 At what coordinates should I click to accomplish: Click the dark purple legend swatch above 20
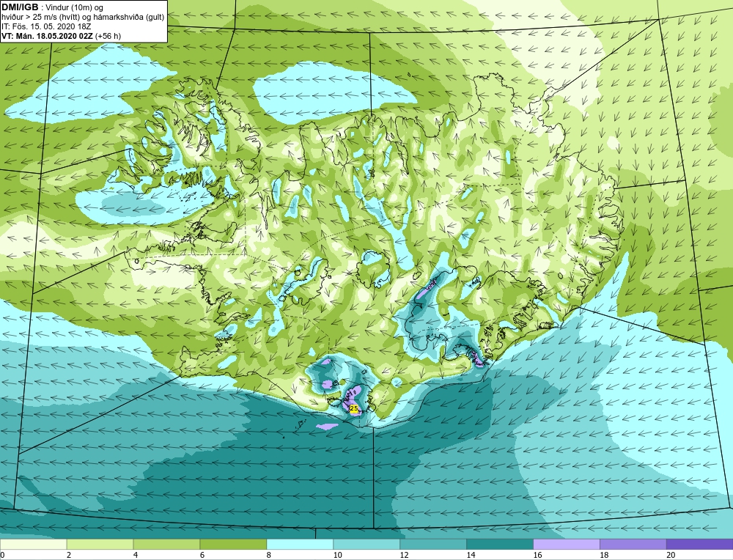coord(700,545)
